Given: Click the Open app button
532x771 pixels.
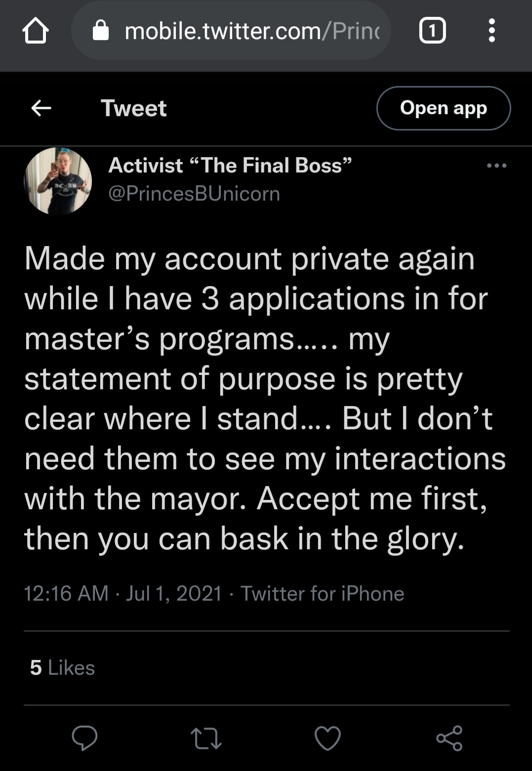Looking at the screenshot, I should coord(443,108).
